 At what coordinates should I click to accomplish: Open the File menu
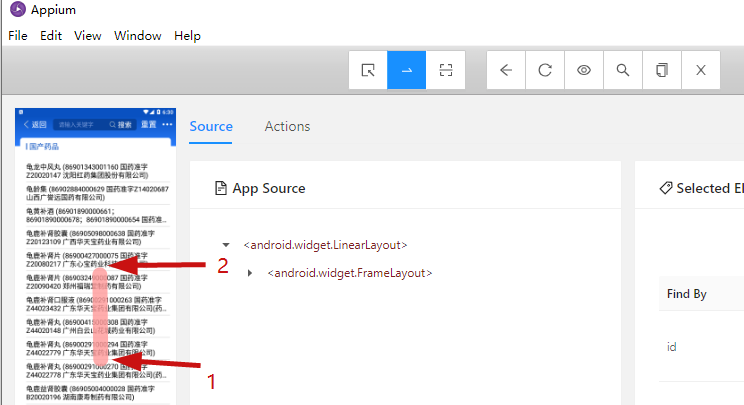tap(18, 35)
